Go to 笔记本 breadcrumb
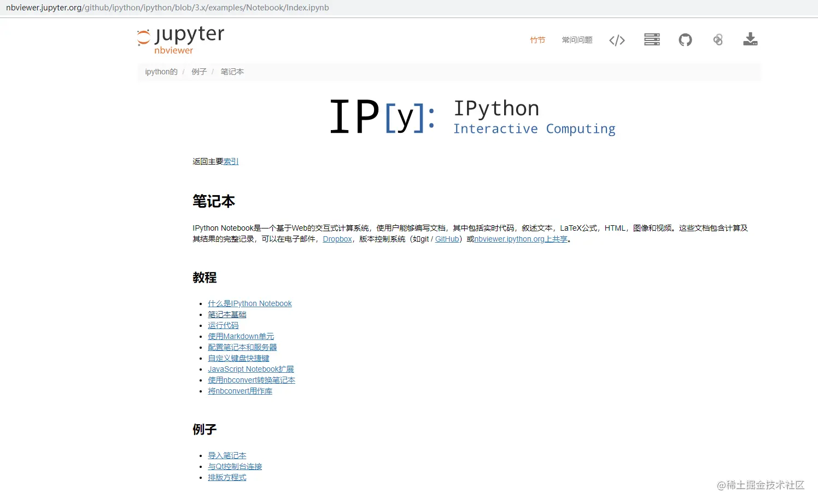The height and width of the screenshot is (504, 818). pos(232,72)
